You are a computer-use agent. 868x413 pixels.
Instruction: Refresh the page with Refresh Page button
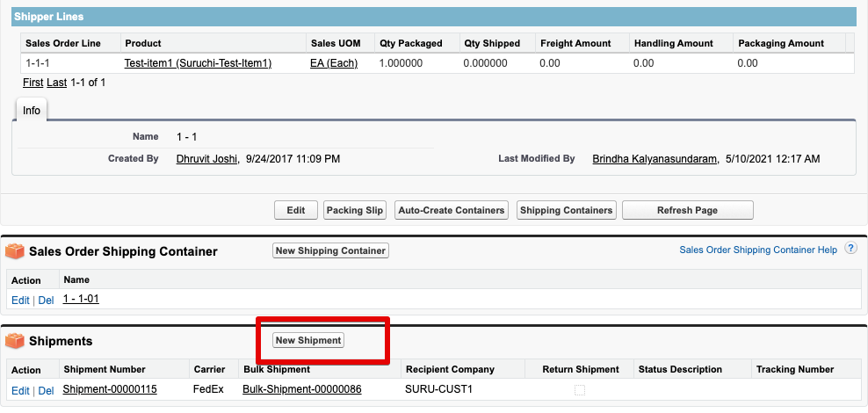coord(688,210)
